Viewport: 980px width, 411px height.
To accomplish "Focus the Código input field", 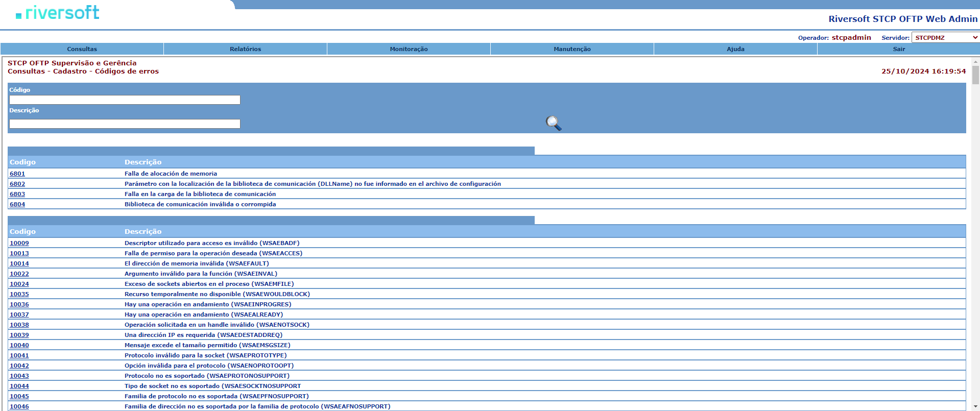I will tap(125, 100).
